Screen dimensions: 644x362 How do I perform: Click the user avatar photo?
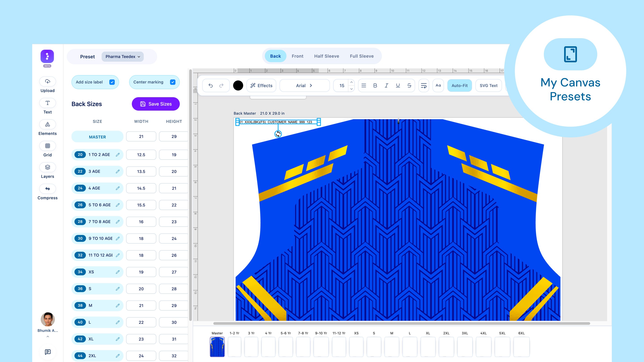pos(47,319)
